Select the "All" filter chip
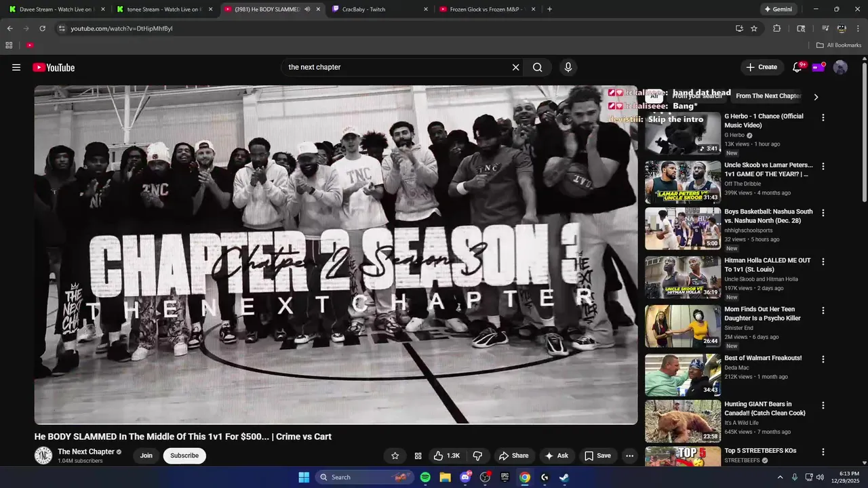868x488 pixels. (654, 96)
